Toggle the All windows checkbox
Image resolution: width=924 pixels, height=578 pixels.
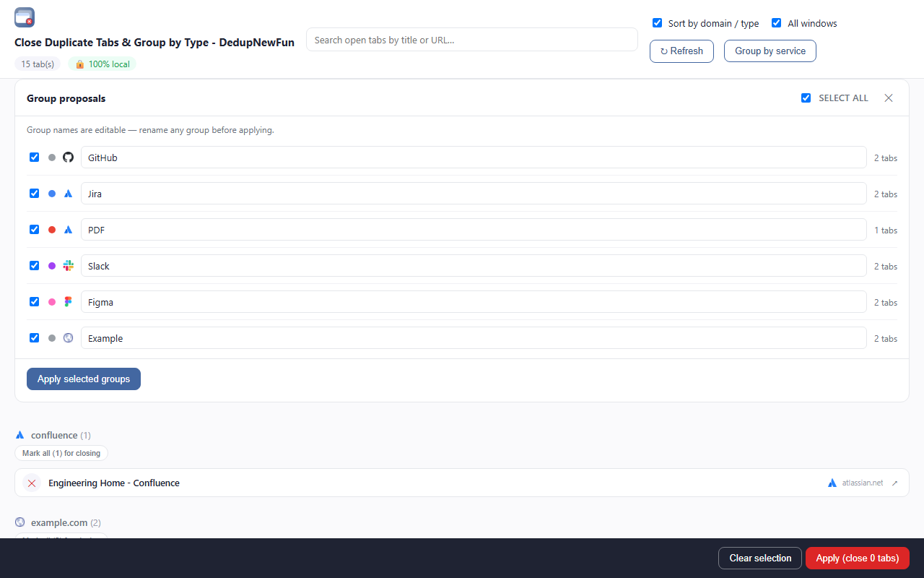pos(777,23)
